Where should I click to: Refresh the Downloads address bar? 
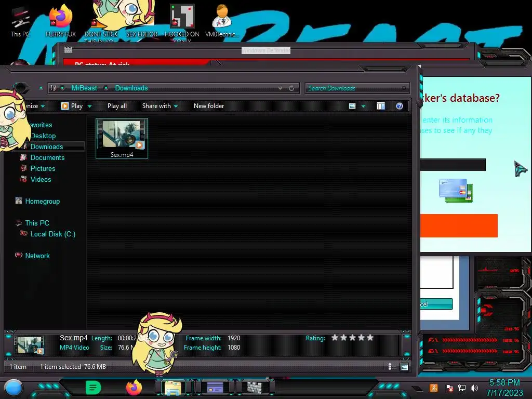pyautogui.click(x=291, y=88)
